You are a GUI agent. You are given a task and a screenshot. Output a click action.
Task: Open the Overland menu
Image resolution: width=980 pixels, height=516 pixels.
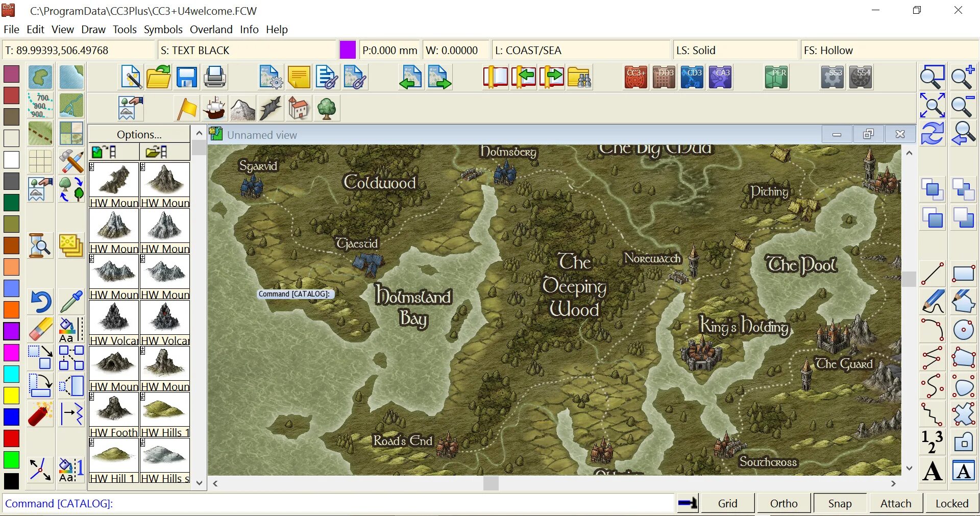(x=211, y=30)
